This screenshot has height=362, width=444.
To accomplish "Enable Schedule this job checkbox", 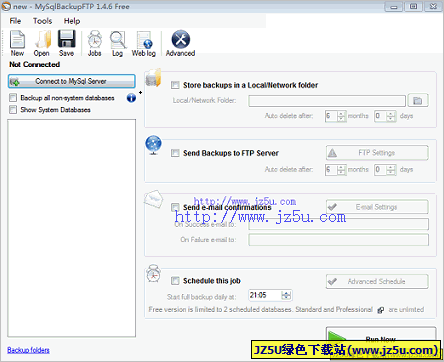I will pyautogui.click(x=175, y=281).
